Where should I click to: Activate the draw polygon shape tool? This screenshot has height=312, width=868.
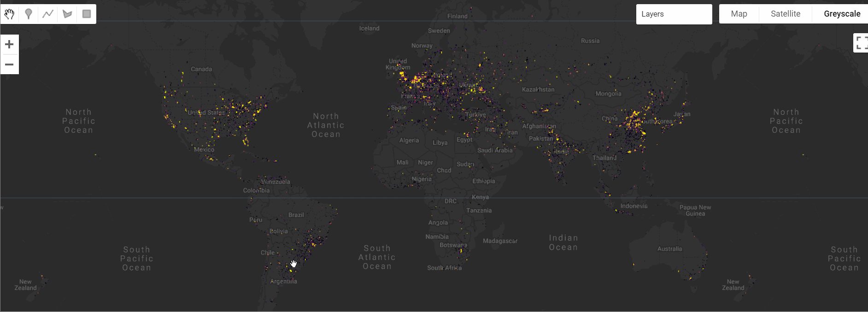pos(67,14)
